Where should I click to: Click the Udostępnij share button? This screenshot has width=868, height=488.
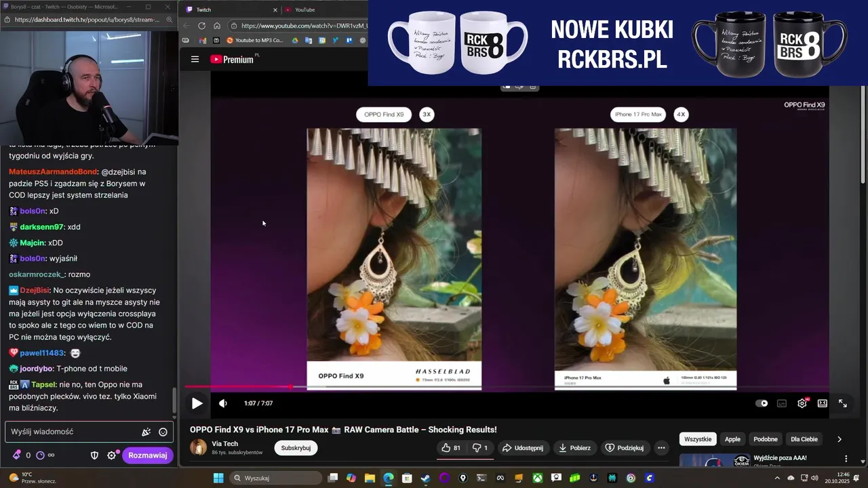click(x=523, y=448)
